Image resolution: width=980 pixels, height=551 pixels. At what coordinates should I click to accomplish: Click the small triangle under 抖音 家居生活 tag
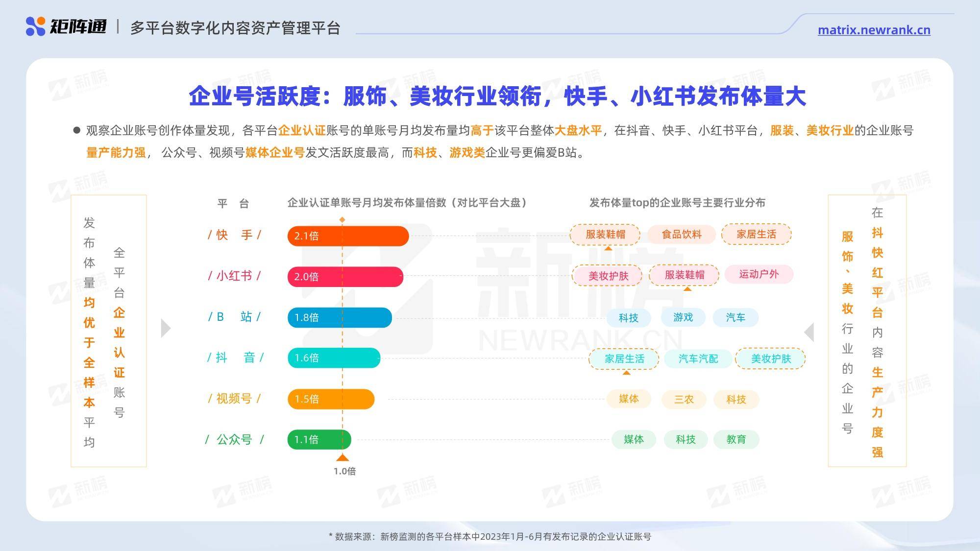point(626,373)
